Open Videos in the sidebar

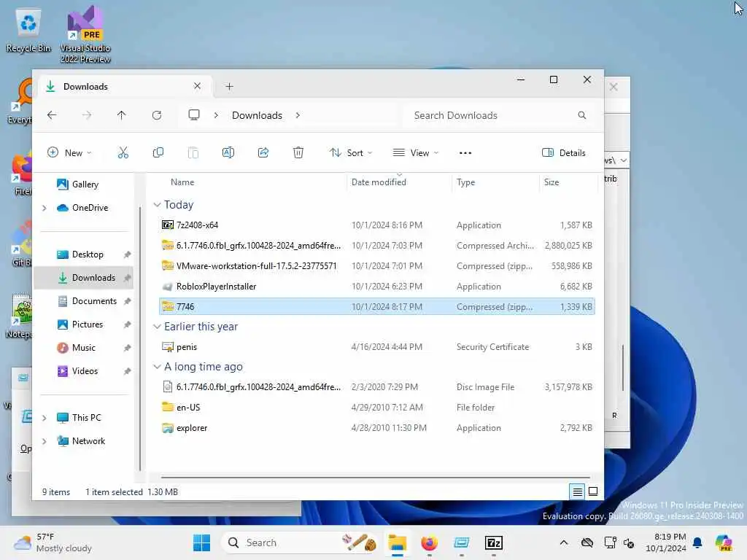pyautogui.click(x=85, y=371)
